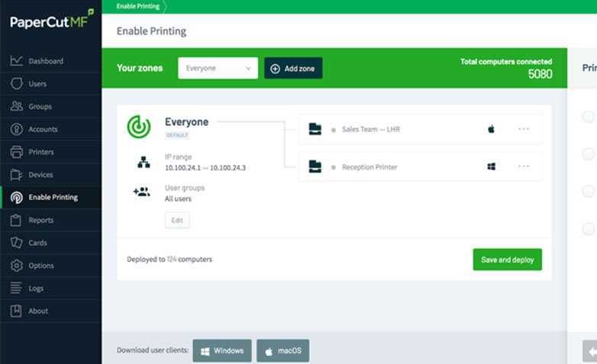The height and width of the screenshot is (364, 597).
Task: Click the Users icon in sidebar
Action: (x=16, y=83)
